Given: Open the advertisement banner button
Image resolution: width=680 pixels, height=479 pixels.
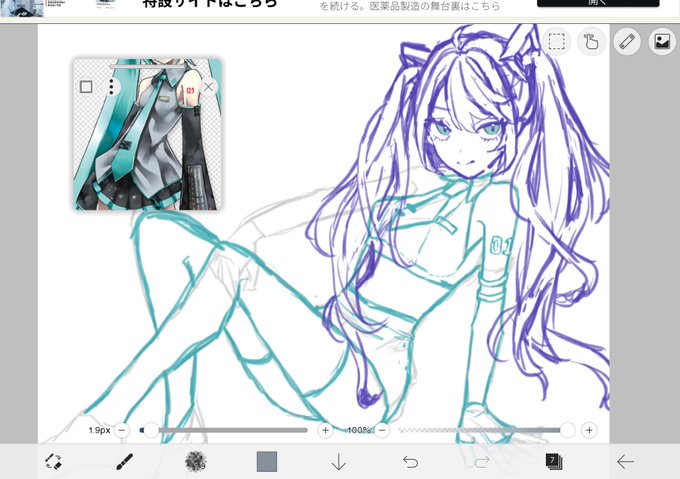Looking at the screenshot, I should point(598,3).
